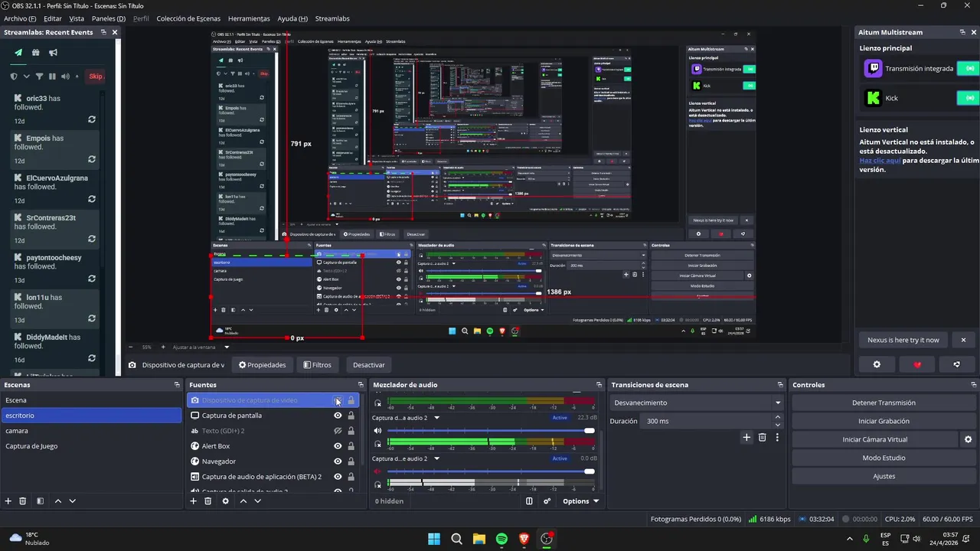Replay the SrContreras23t follow alert
The image size is (980, 551).
92,240
